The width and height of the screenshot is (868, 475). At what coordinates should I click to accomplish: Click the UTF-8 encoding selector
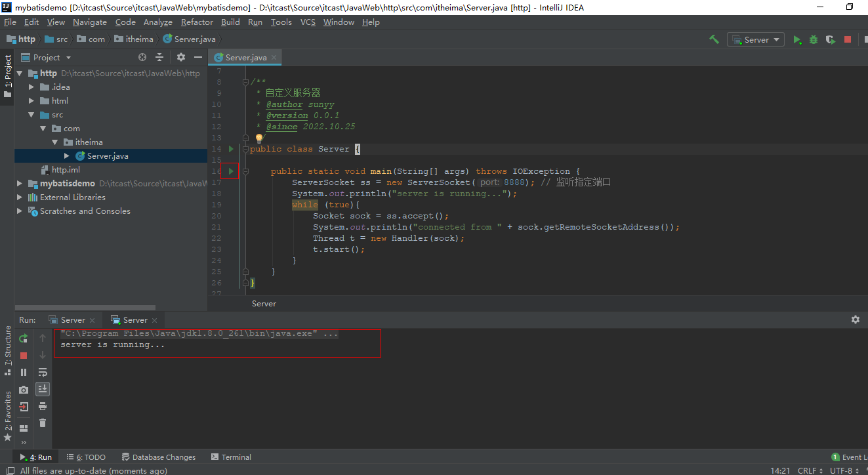coord(844,470)
